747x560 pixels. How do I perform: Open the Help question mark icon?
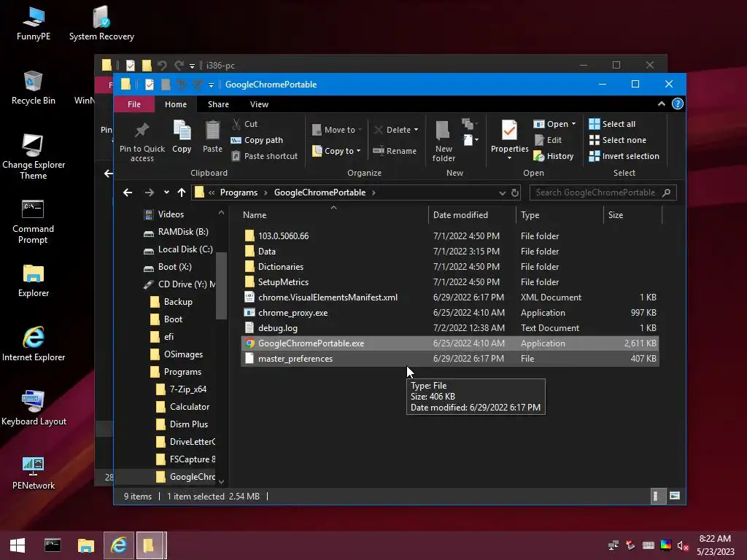(x=677, y=104)
